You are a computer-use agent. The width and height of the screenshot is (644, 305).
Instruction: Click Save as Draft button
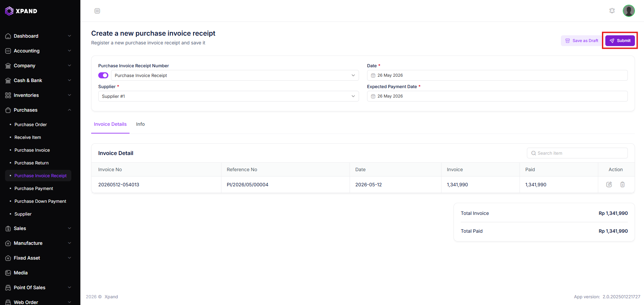581,41
